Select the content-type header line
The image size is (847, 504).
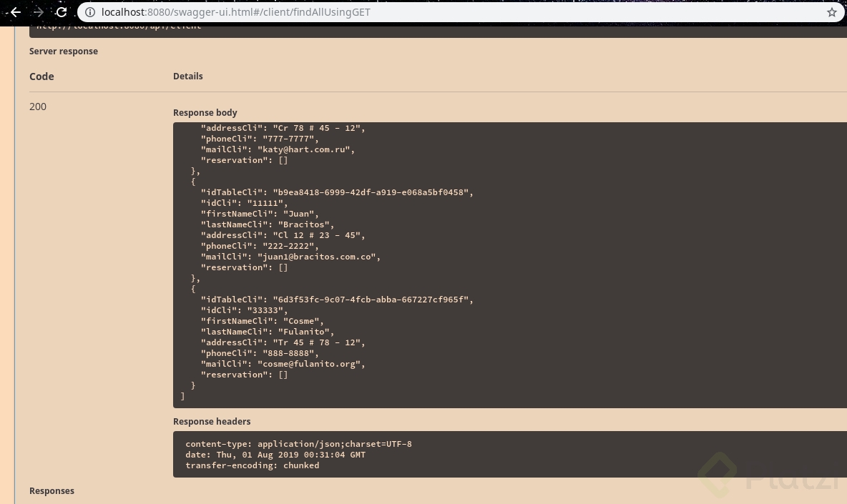point(298,443)
